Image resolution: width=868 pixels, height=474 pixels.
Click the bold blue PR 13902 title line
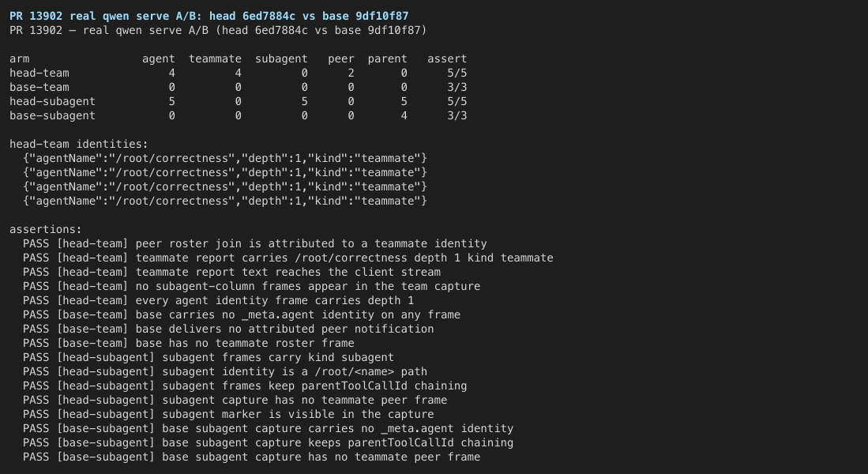click(x=209, y=16)
